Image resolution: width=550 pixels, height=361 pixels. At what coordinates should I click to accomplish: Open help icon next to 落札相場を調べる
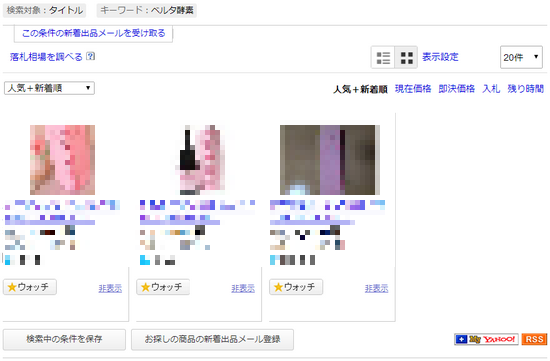(90, 56)
